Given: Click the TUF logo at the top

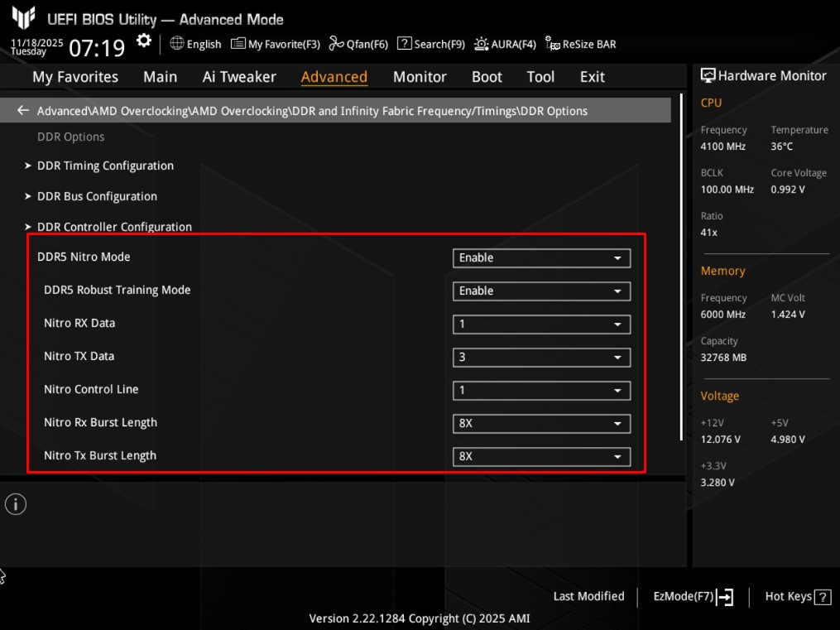Looking at the screenshot, I should (x=23, y=17).
